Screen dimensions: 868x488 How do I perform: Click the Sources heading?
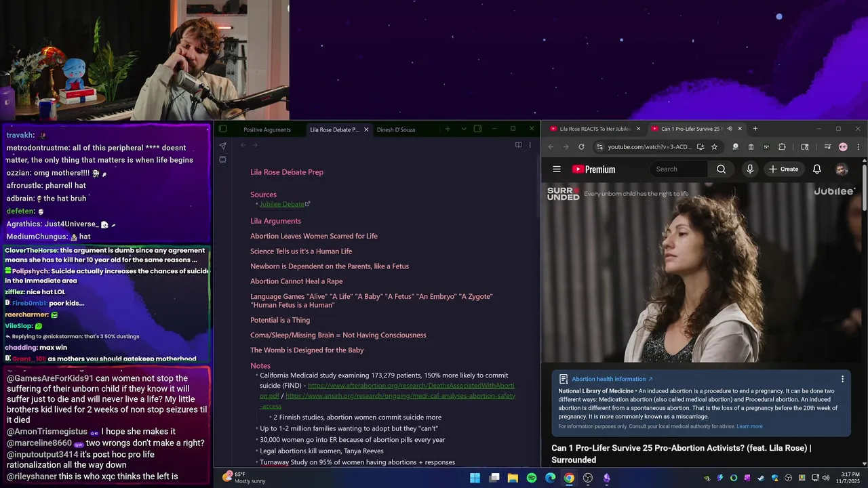pos(263,195)
